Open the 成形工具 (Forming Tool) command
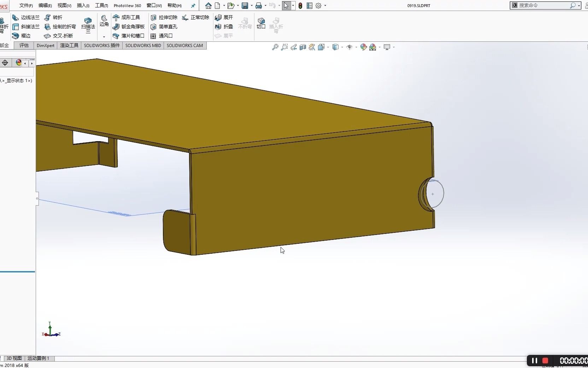Viewport: 588px width, 368px height. [128, 17]
